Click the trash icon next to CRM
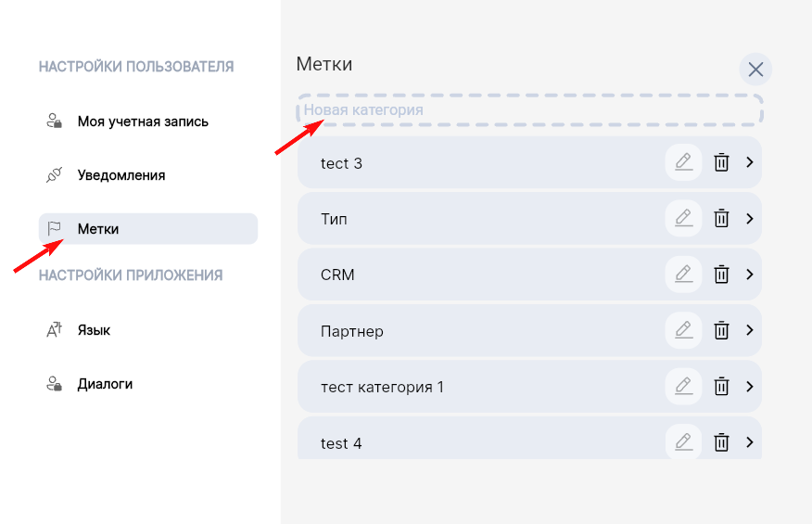This screenshot has height=524, width=812. [x=721, y=275]
